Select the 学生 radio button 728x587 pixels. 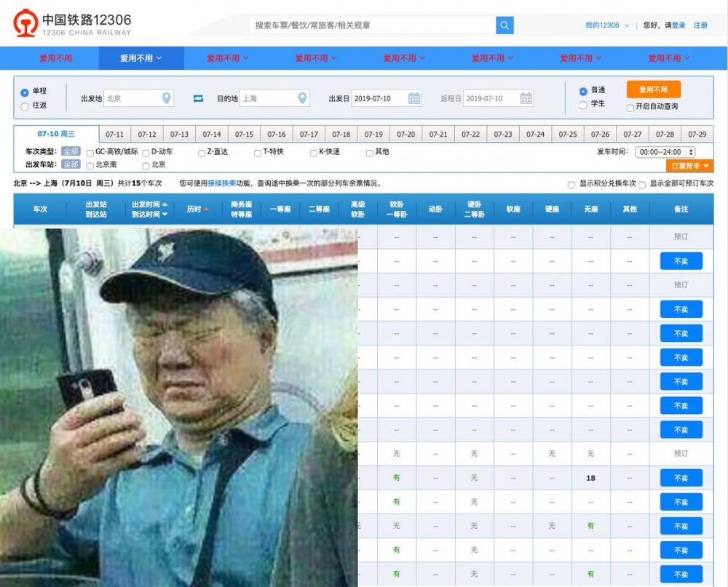pos(583,105)
